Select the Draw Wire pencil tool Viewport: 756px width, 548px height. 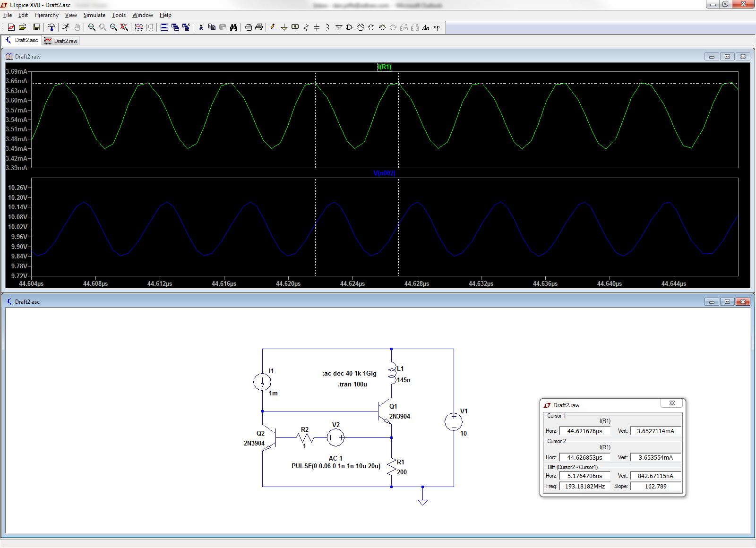274,27
